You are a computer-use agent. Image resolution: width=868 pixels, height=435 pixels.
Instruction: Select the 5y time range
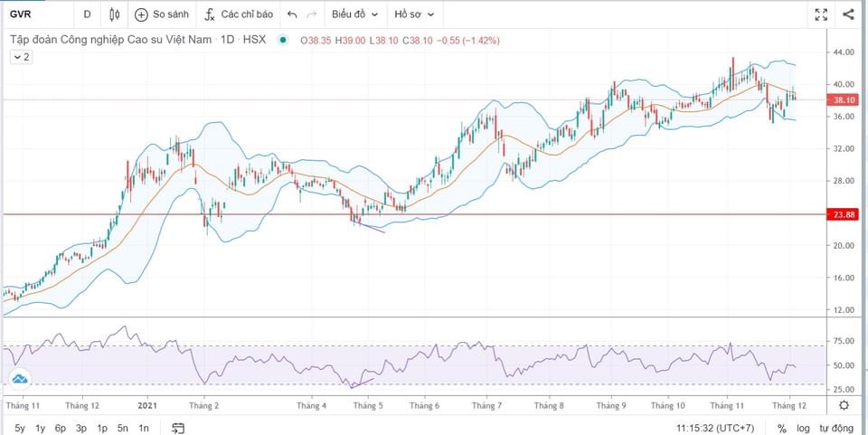point(20,428)
